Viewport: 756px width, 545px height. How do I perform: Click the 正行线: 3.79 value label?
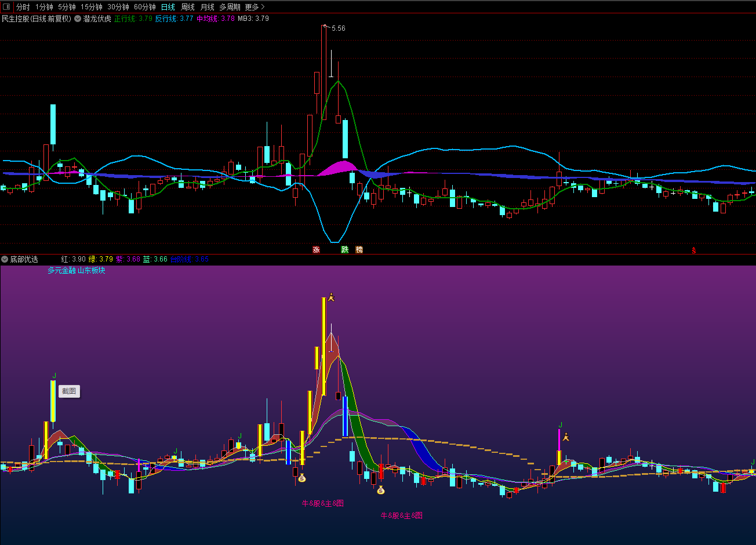[x=133, y=19]
